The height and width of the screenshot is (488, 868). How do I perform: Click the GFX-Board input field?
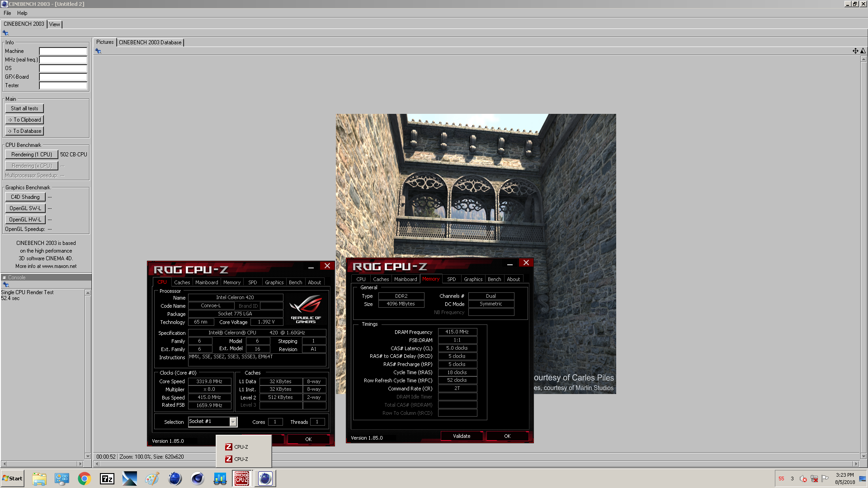coord(63,77)
